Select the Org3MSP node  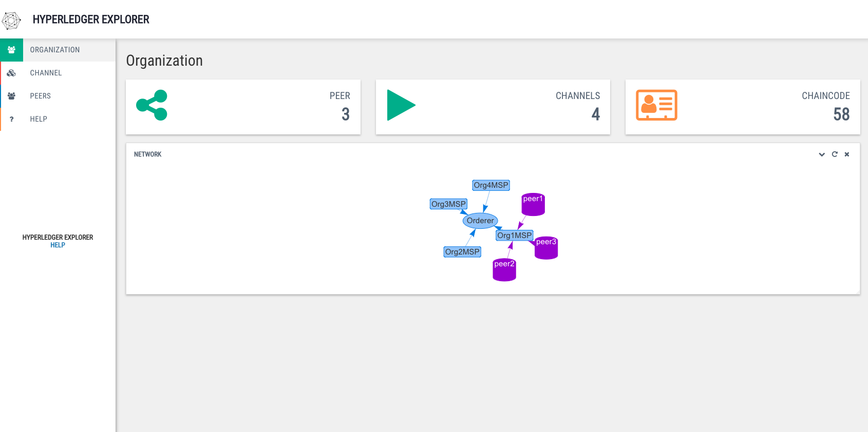(448, 204)
